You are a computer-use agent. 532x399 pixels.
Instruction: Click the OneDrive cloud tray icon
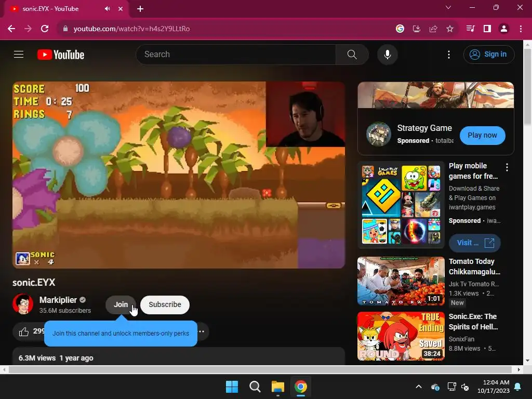click(435, 387)
